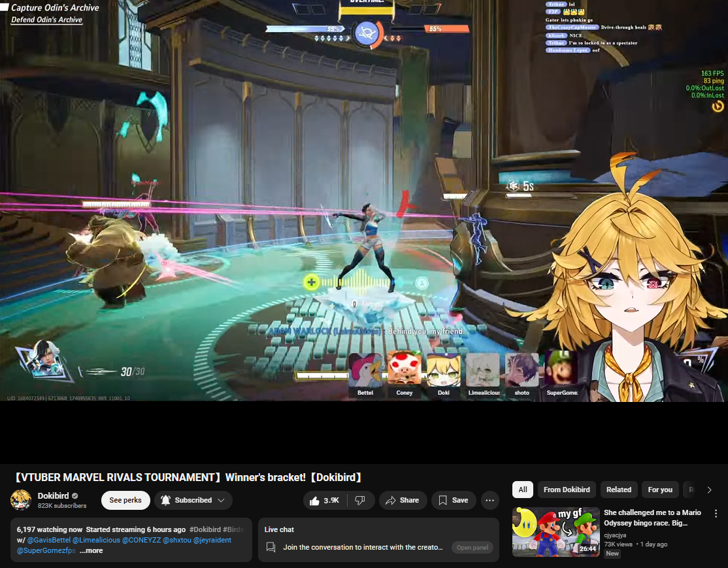Expand the Subscribed dropdown chevron
Viewport: 728px width, 568px height.
[x=222, y=500]
